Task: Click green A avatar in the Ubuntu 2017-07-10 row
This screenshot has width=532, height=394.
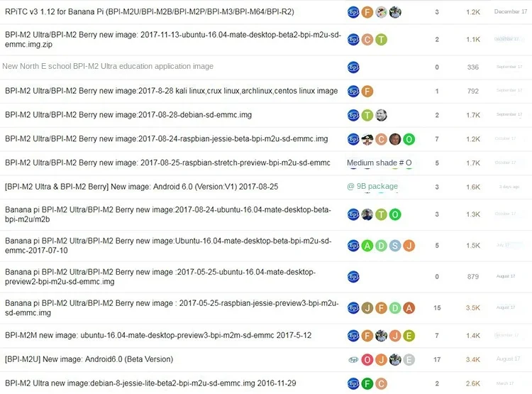Action: click(367, 246)
